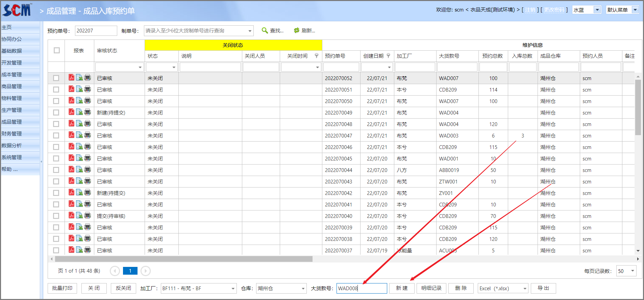Click the 新建 button

(402, 288)
